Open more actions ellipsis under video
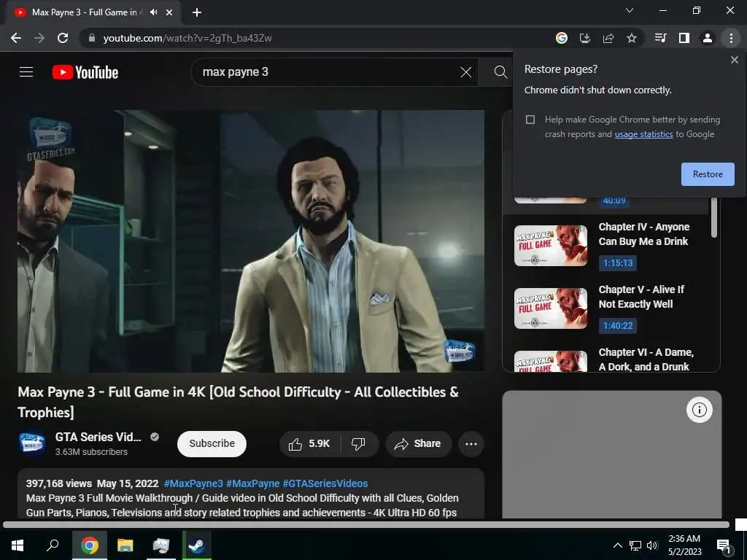This screenshot has width=747, height=560. (x=471, y=444)
